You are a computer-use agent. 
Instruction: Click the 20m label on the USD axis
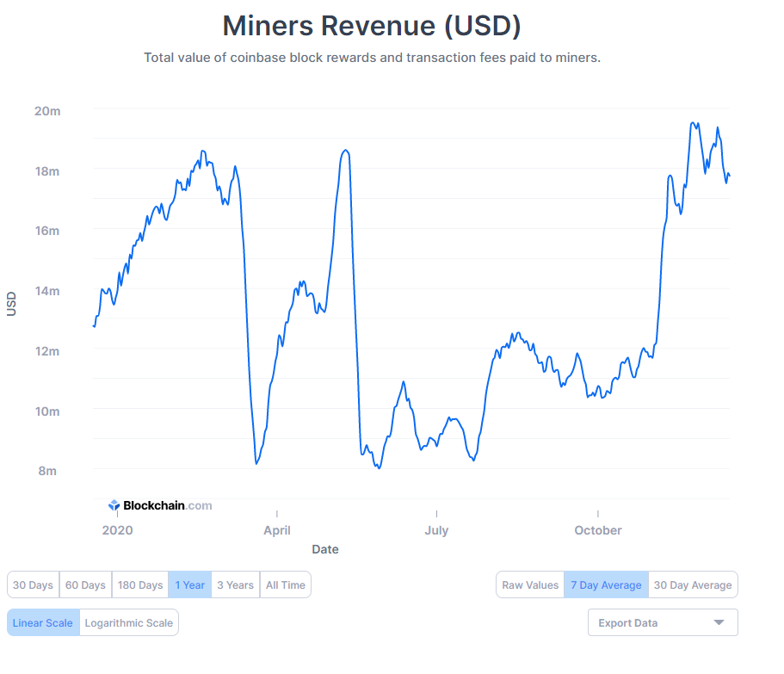tap(47, 111)
